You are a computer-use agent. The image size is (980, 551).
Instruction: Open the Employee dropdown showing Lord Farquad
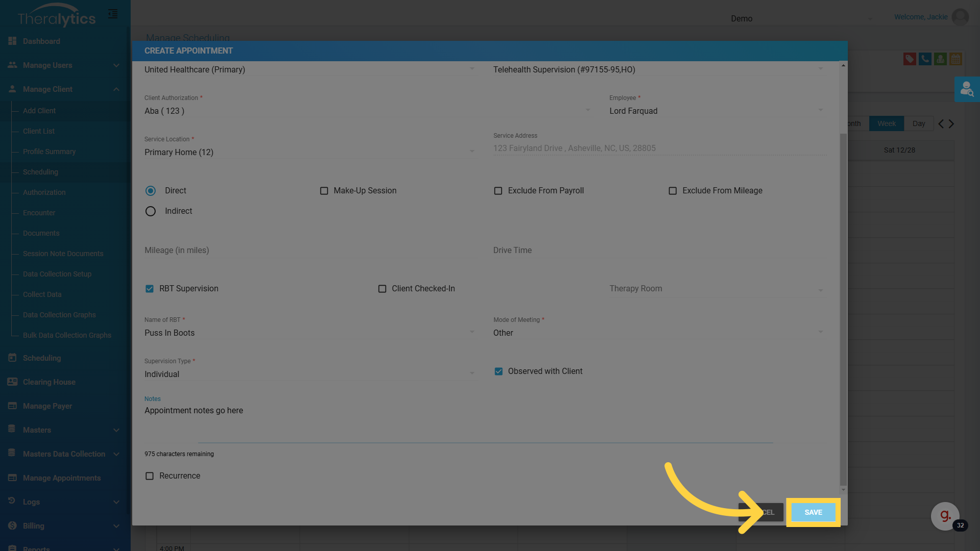click(715, 111)
